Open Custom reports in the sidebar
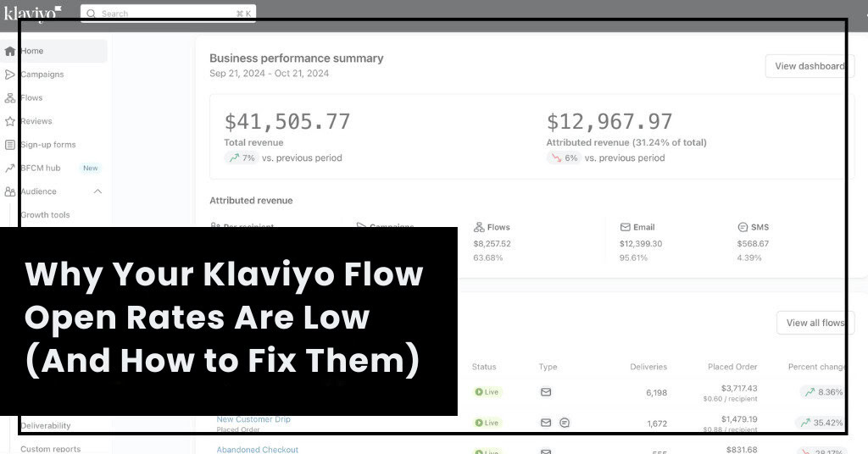 [50, 449]
